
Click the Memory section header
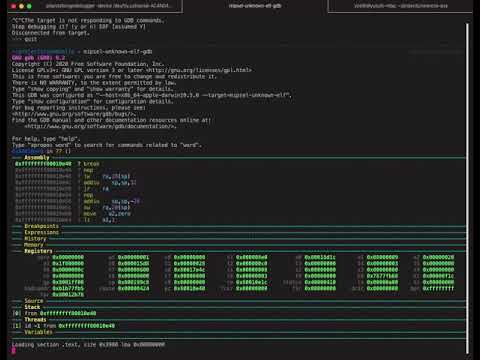(x=34, y=245)
